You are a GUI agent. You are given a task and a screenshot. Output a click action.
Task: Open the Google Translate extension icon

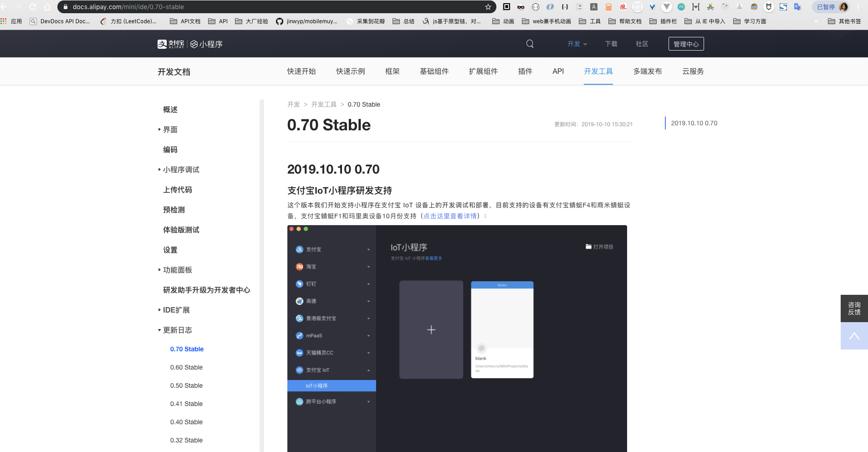coord(797,7)
